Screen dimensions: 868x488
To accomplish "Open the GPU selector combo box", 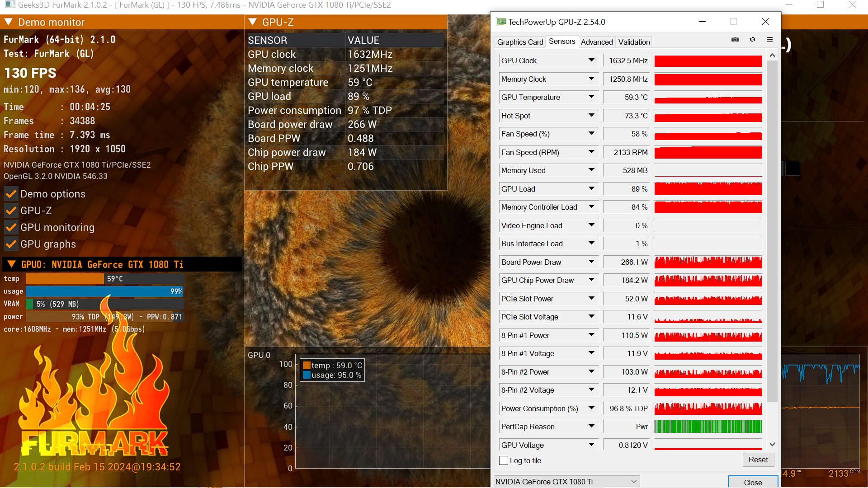I will pyautogui.click(x=566, y=482).
